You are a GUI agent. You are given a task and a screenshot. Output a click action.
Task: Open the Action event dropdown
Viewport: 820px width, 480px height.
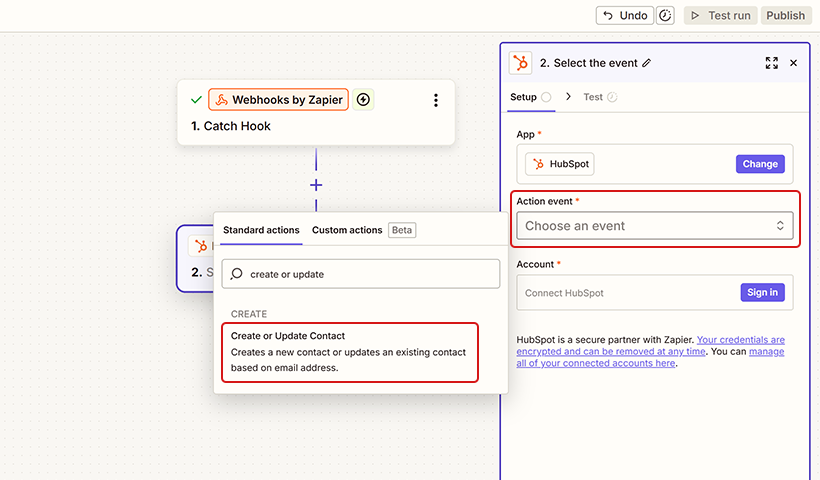coord(655,226)
